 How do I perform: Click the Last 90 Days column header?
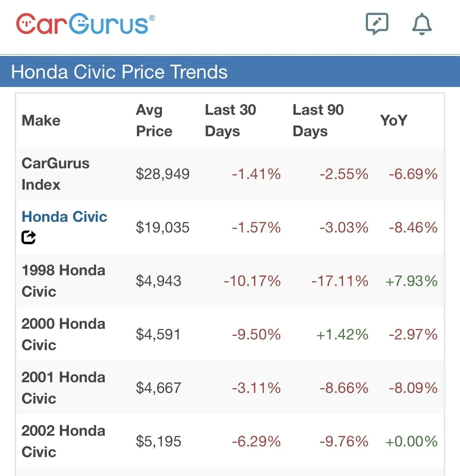pos(318,121)
